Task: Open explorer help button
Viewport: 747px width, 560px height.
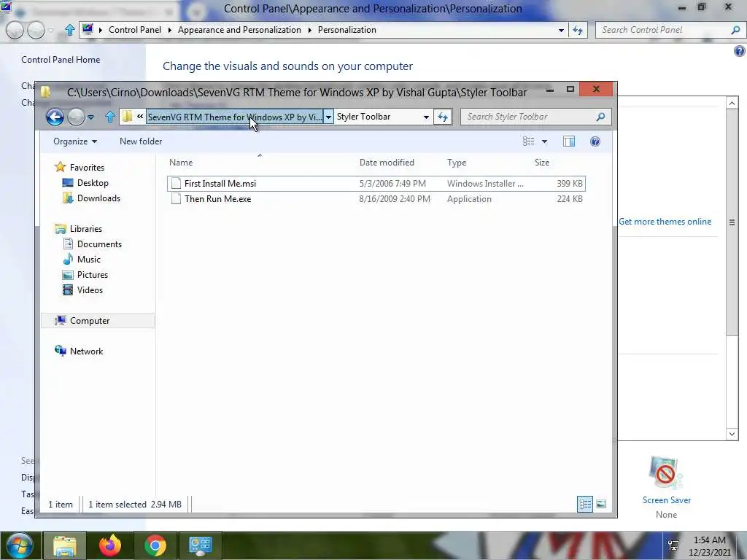Action: point(595,141)
